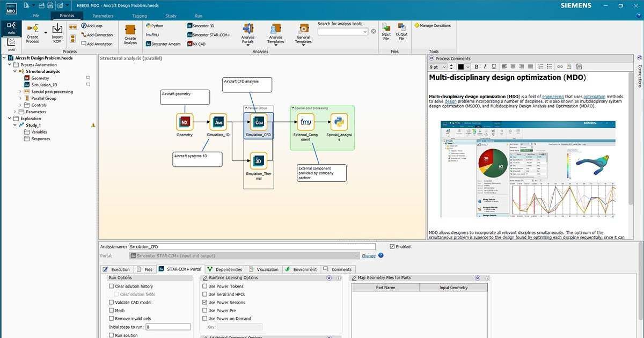Expand the Parallel Group tree node
This screenshot has width=644, height=338.
(20, 99)
